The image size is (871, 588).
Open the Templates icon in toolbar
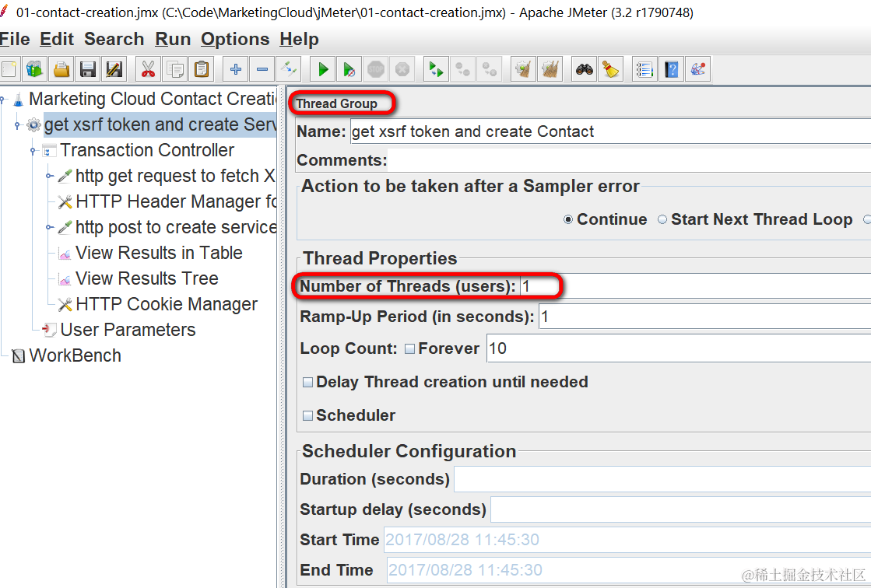[x=35, y=69]
